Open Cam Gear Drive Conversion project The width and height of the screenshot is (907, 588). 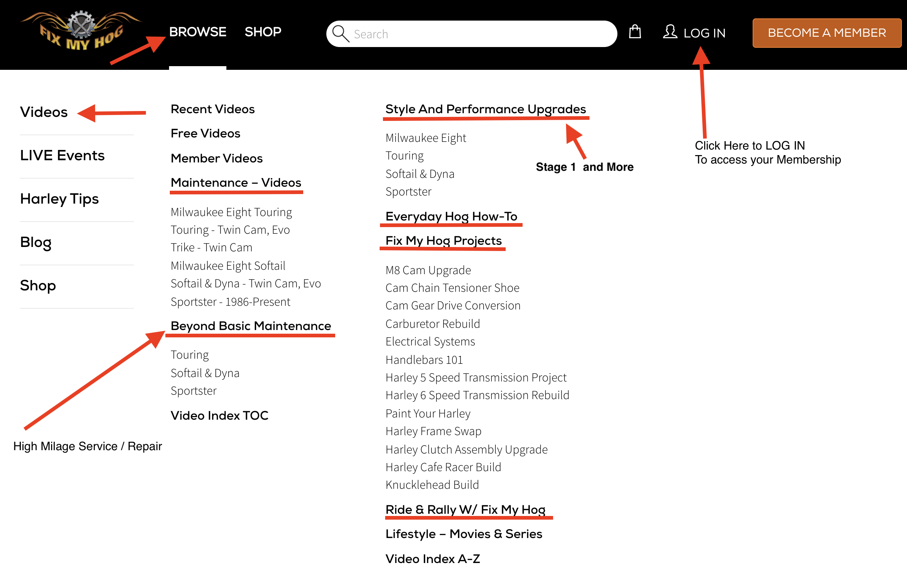(453, 306)
